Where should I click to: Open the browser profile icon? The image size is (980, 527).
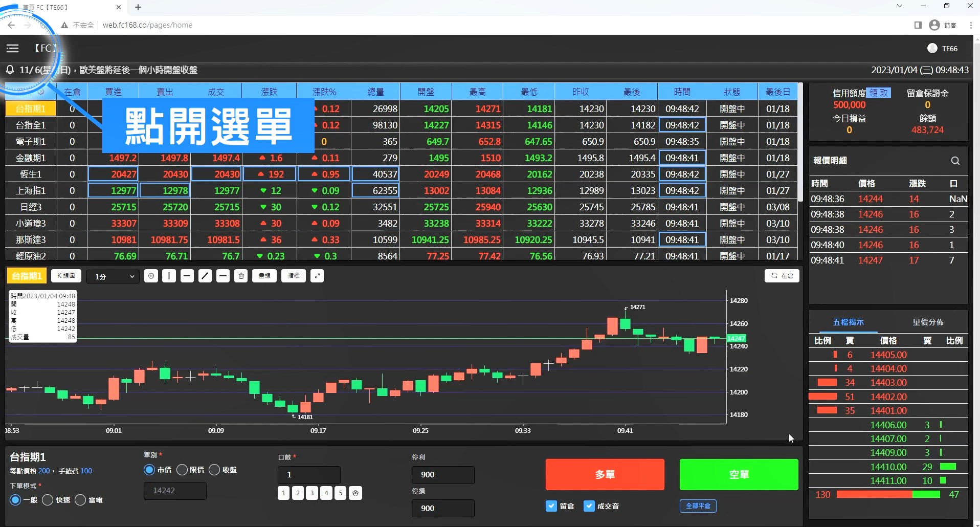934,25
